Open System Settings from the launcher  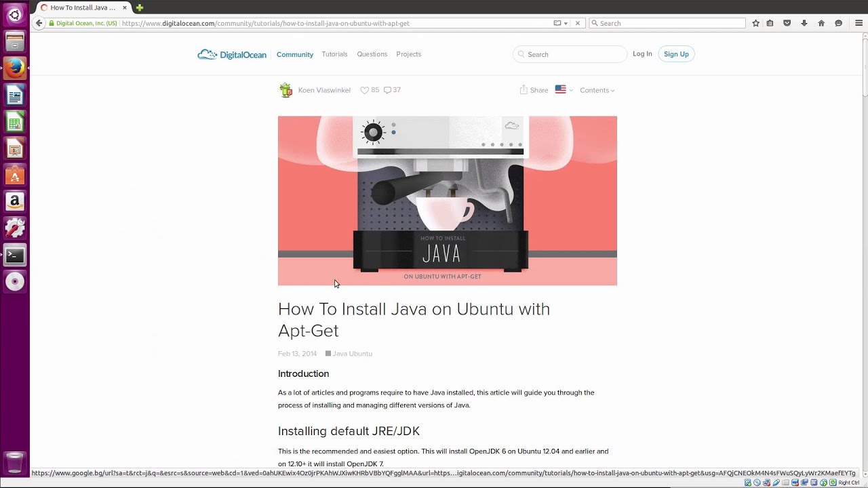[14, 228]
